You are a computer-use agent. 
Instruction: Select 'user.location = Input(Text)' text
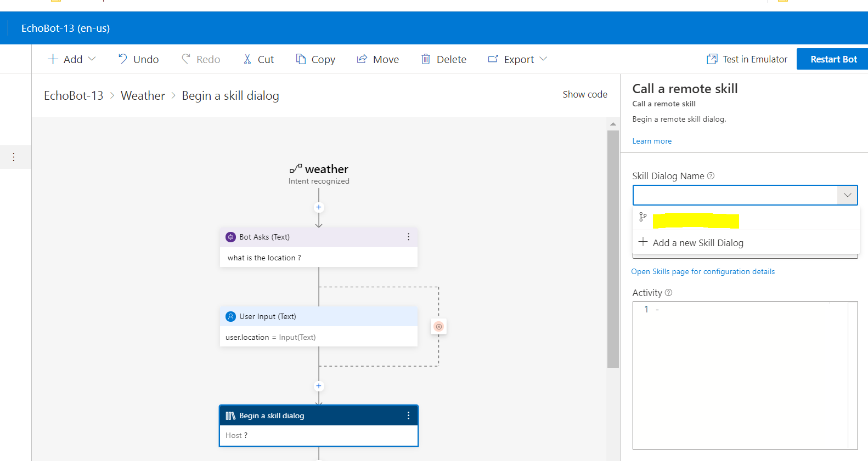270,337
